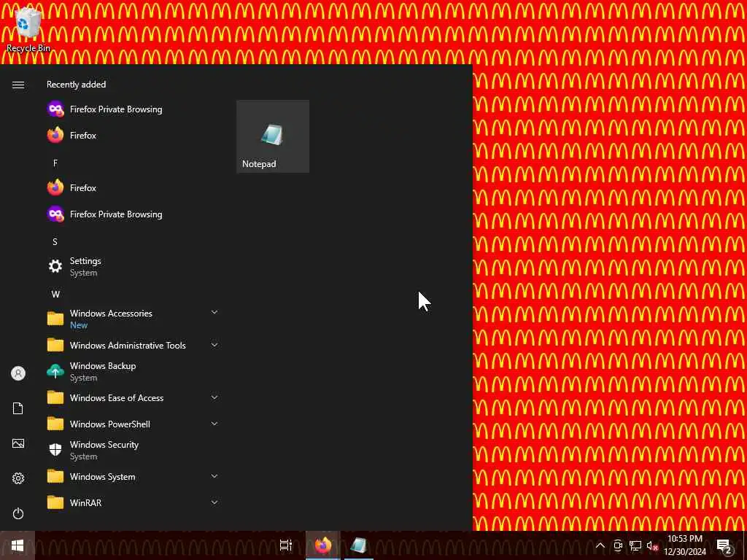
Task: Click the Meet Now tray icon
Action: [x=618, y=545]
